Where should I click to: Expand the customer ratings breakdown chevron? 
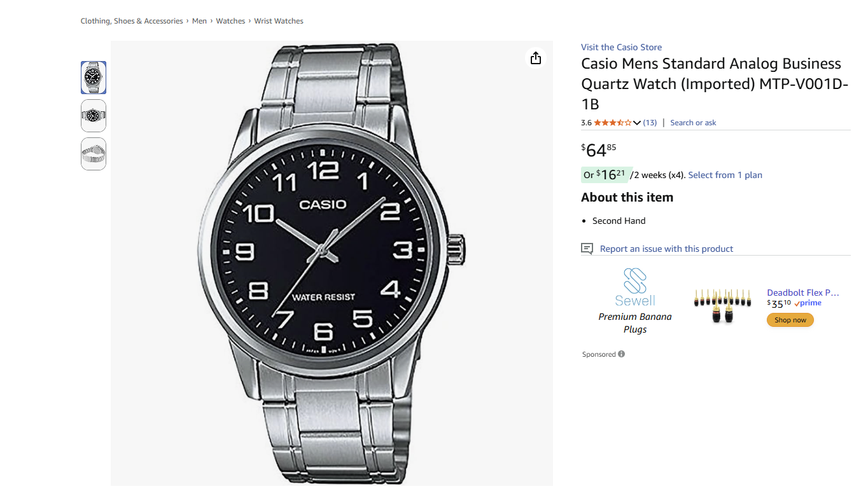[636, 122]
